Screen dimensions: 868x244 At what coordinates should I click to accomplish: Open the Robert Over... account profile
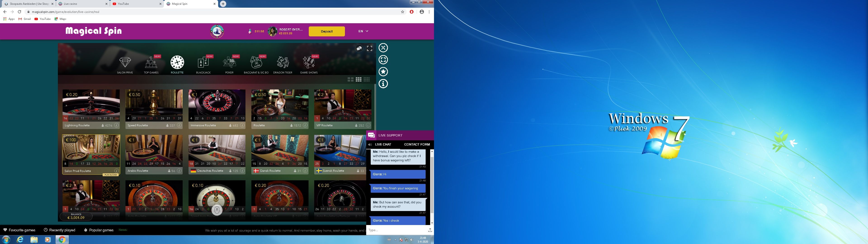(x=285, y=31)
